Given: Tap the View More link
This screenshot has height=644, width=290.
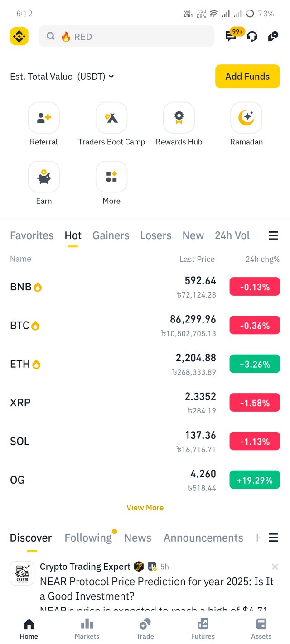Looking at the screenshot, I should [x=145, y=508].
